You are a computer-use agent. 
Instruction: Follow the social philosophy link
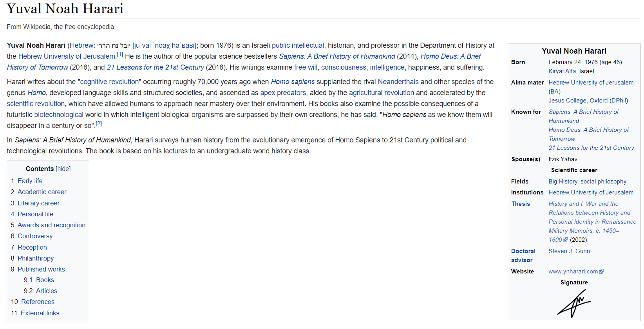(603, 182)
